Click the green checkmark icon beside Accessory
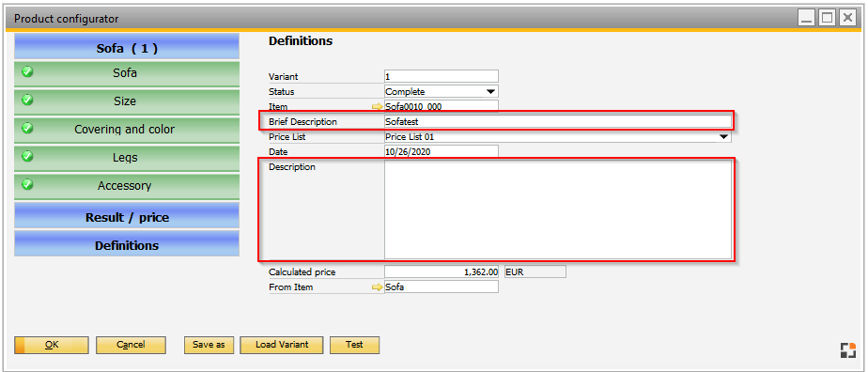The width and height of the screenshot is (868, 372). coord(27,184)
